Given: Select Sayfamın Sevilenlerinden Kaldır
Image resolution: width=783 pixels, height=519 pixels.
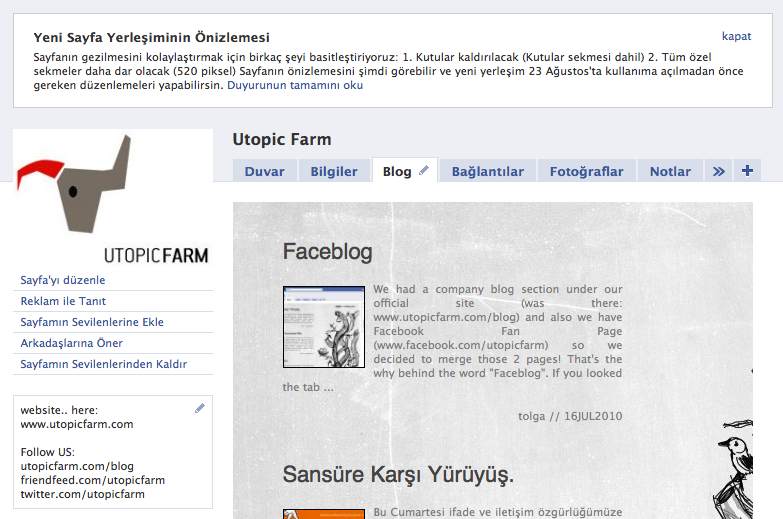Looking at the screenshot, I should tap(103, 364).
